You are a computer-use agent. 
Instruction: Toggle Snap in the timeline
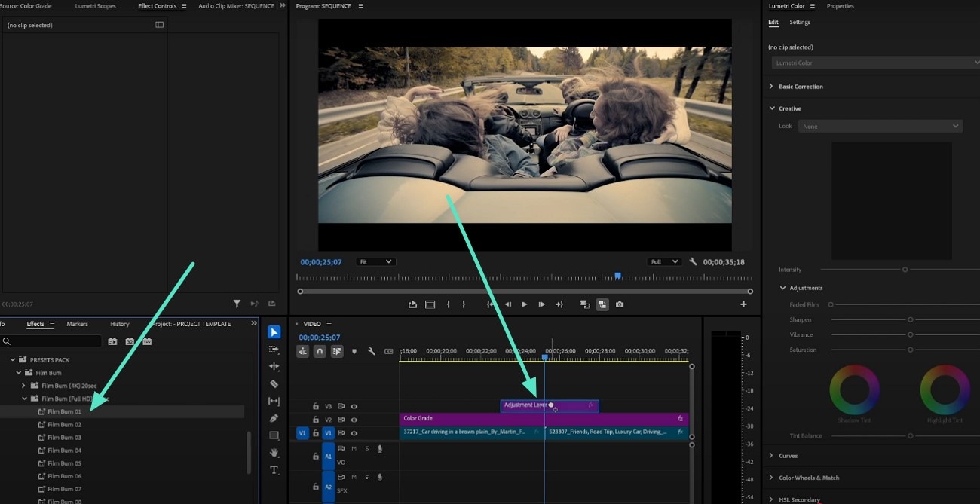tap(319, 351)
